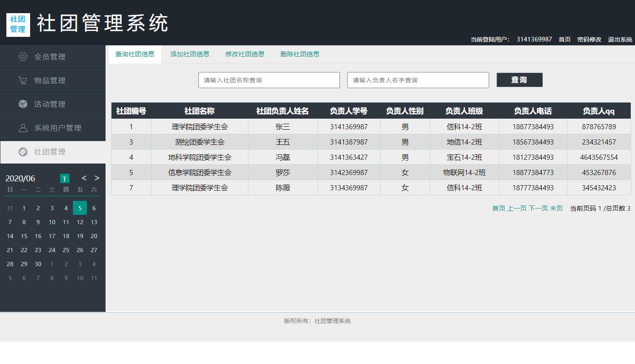This screenshot has height=364, width=635.
Task: Select the shopping cart icon for 物品管理
Action: coord(22,81)
